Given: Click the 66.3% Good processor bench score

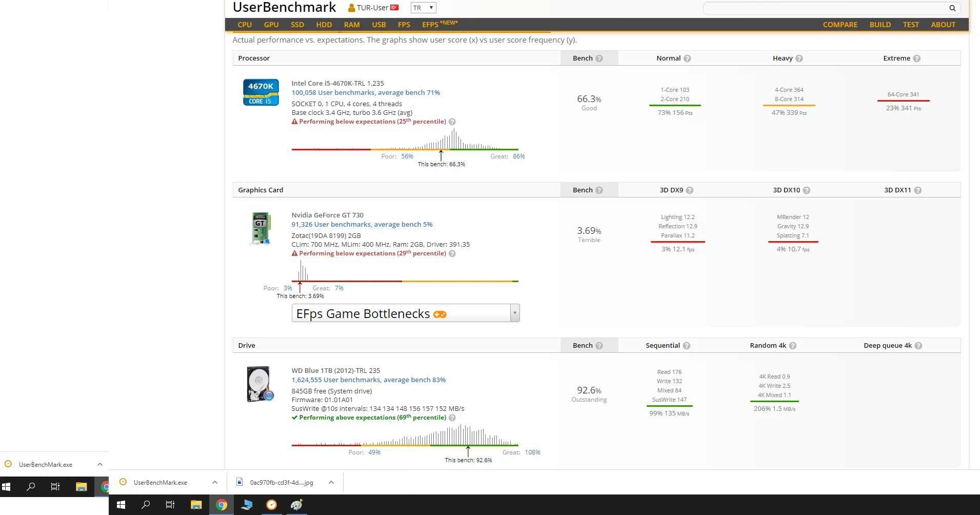Looking at the screenshot, I should [x=589, y=103].
